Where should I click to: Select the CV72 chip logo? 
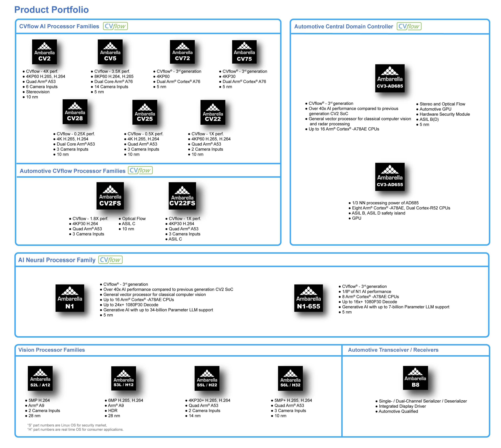(182, 52)
